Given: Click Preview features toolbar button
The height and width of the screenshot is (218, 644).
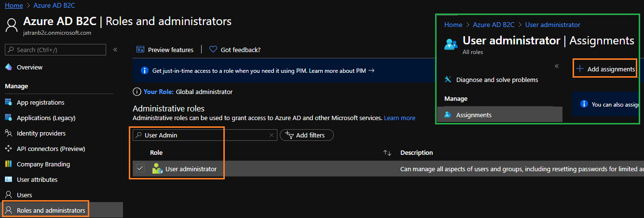Looking at the screenshot, I should [x=165, y=50].
